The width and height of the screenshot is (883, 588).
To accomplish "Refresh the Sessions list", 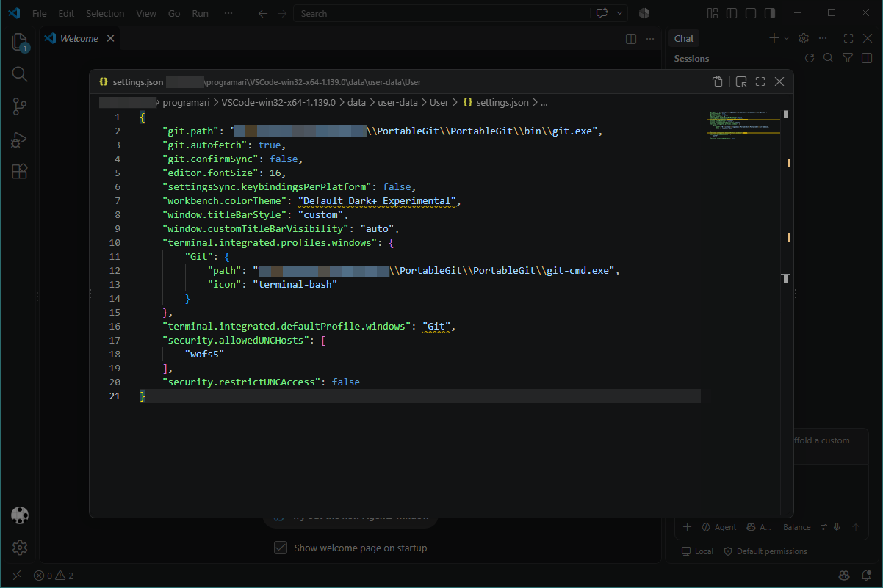I will coord(810,58).
